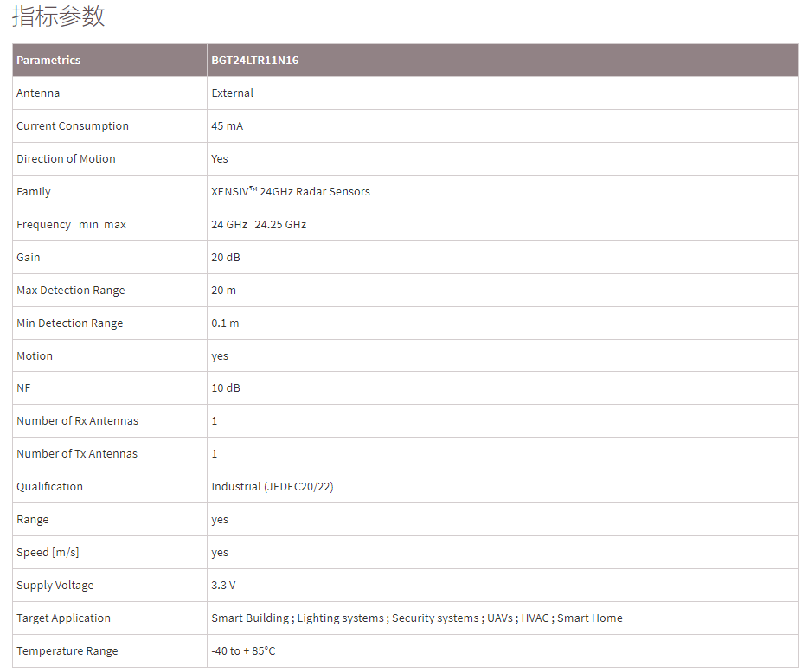The image size is (808, 672).
Task: Click the Target Application row label
Action: point(64,618)
